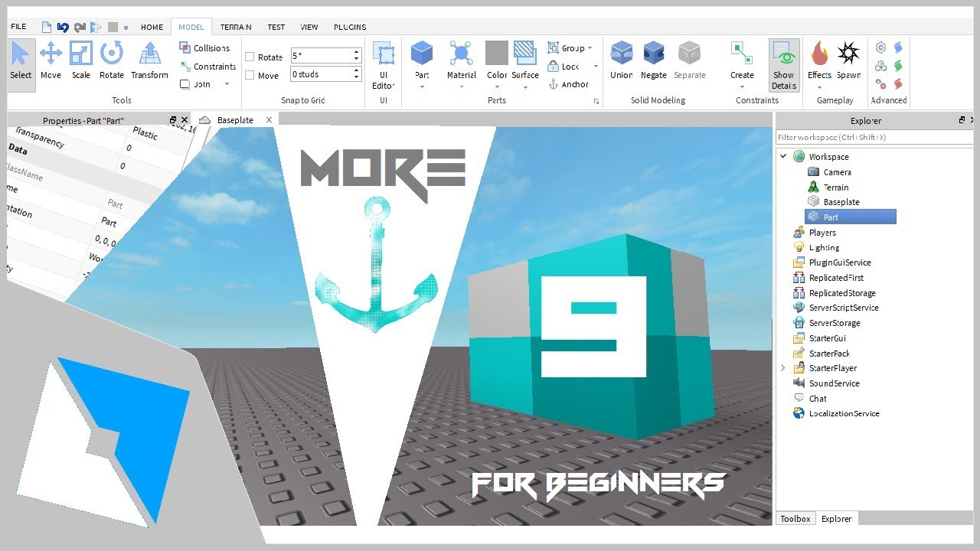This screenshot has width=980, height=551.
Task: Enable the Move snap checkbox
Action: point(250,76)
